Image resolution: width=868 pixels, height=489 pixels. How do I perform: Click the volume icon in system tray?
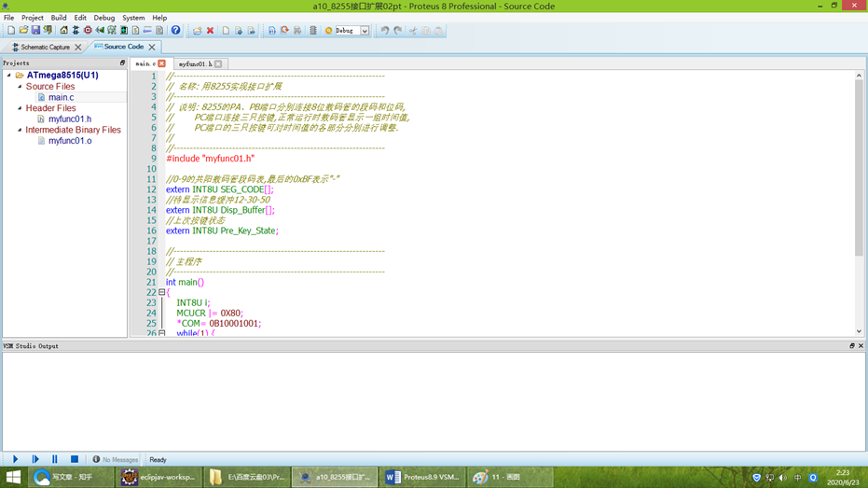tap(783, 478)
